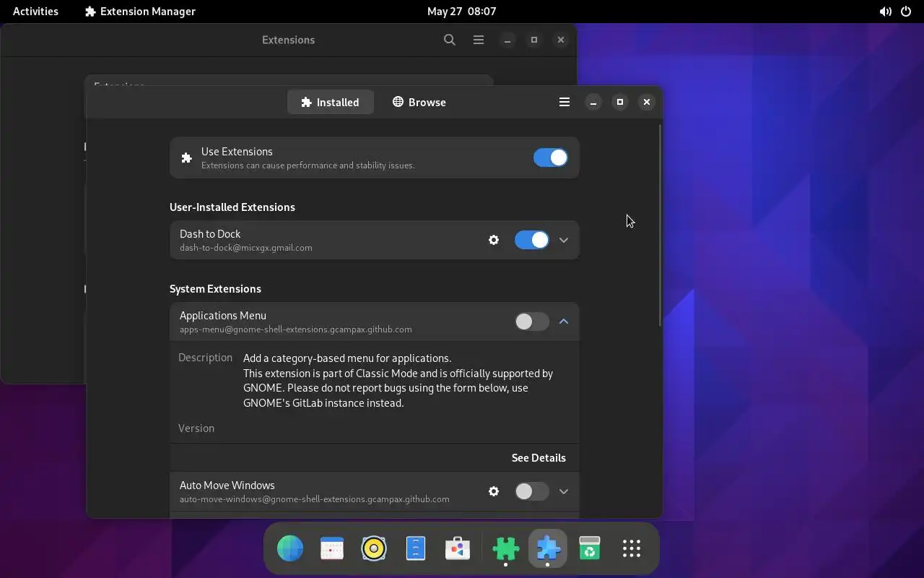This screenshot has width=924, height=578.
Task: Minimize the Extension Manager window
Action: click(x=593, y=102)
